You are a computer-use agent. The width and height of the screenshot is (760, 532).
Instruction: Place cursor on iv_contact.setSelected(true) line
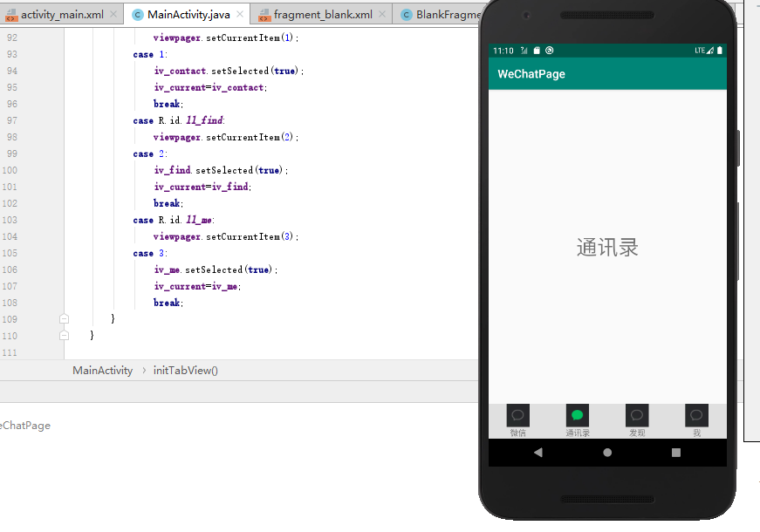[x=229, y=71]
